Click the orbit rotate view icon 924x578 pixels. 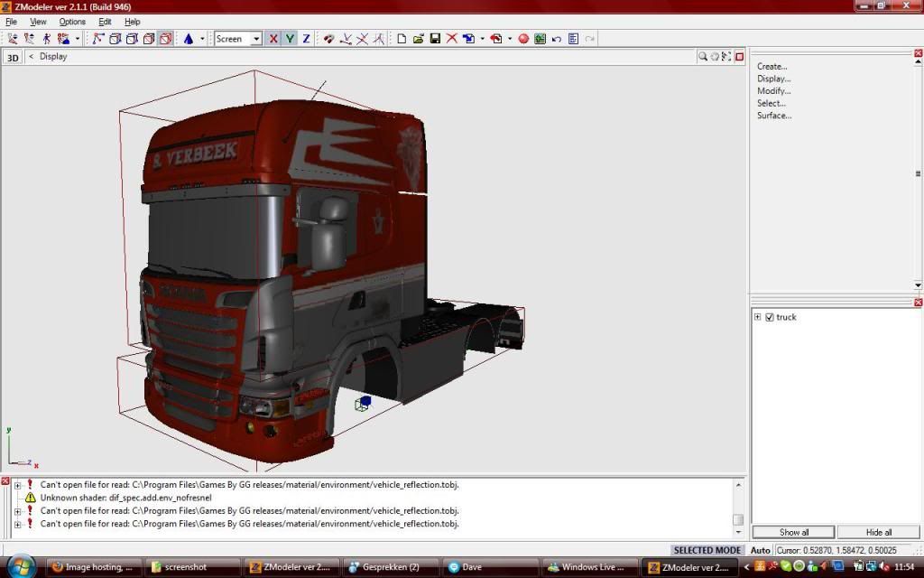pos(715,57)
